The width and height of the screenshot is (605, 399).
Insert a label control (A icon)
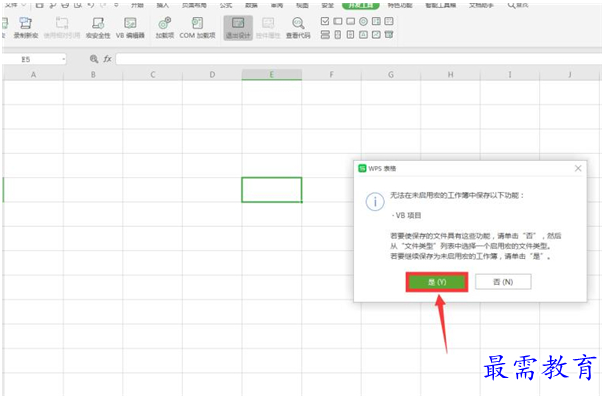coord(363,35)
